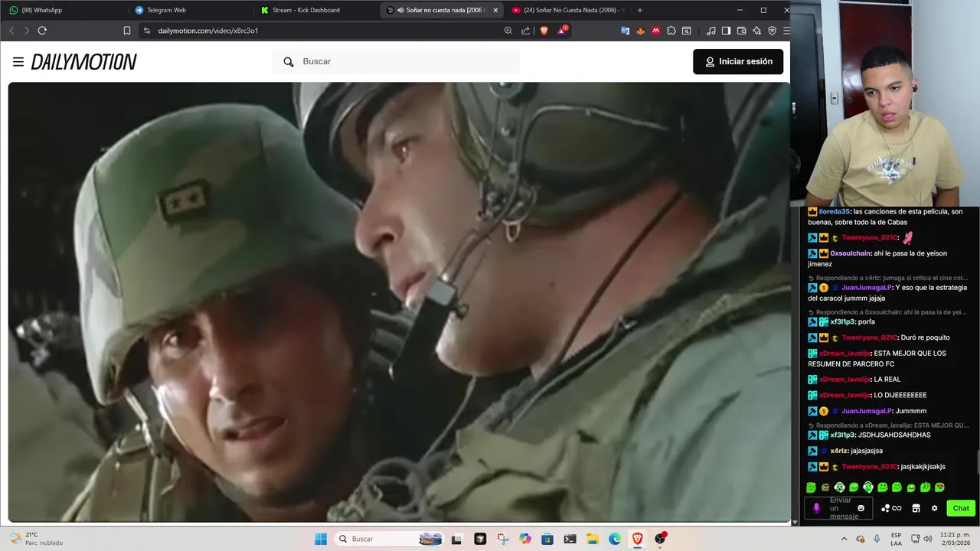The height and width of the screenshot is (551, 980).
Task: Focus the Dailymotion Buscar search field
Action: click(397, 61)
